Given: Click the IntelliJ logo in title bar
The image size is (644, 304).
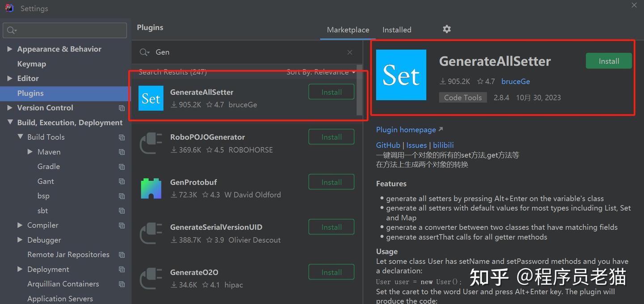Looking at the screenshot, I should [9, 8].
